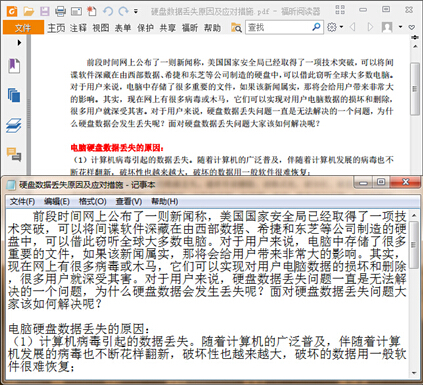Expand the quick access toolbar customize arrow
The image size is (423, 385).
click(136, 11)
